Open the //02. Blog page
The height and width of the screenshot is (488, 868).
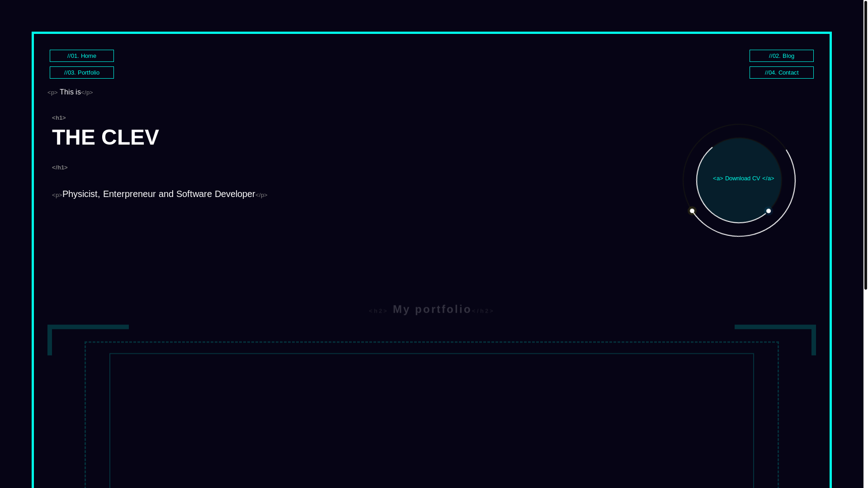[781, 56]
